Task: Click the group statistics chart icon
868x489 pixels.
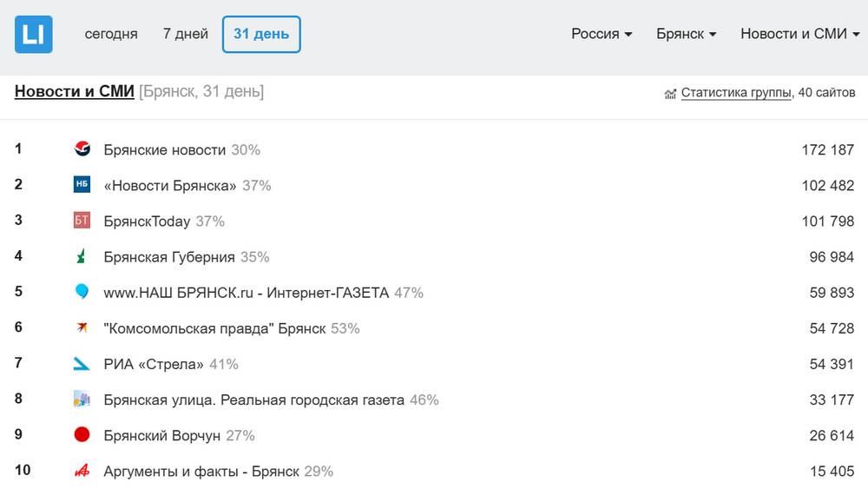Action: click(x=670, y=93)
